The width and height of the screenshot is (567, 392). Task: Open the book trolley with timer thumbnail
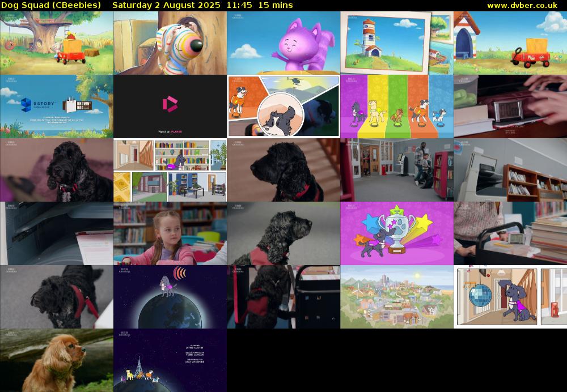pos(510,233)
